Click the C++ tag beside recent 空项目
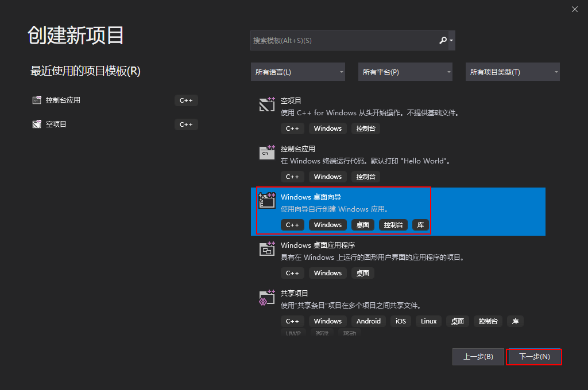Viewport: 588px width, 390px height. (186, 124)
